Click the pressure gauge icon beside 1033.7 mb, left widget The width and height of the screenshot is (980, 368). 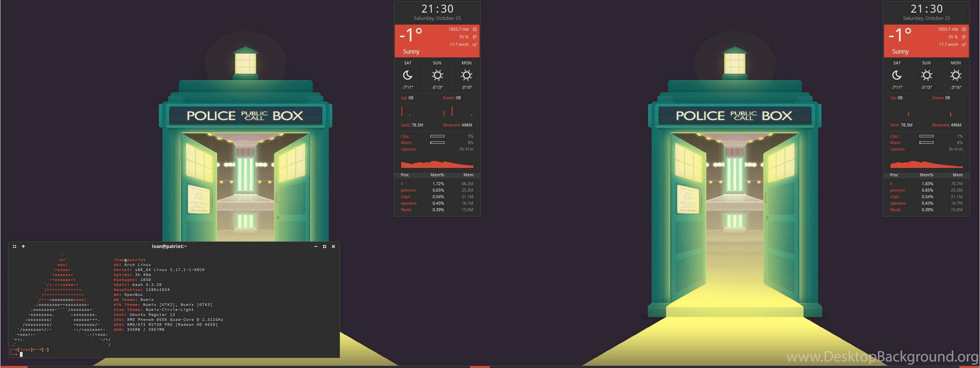(x=475, y=29)
